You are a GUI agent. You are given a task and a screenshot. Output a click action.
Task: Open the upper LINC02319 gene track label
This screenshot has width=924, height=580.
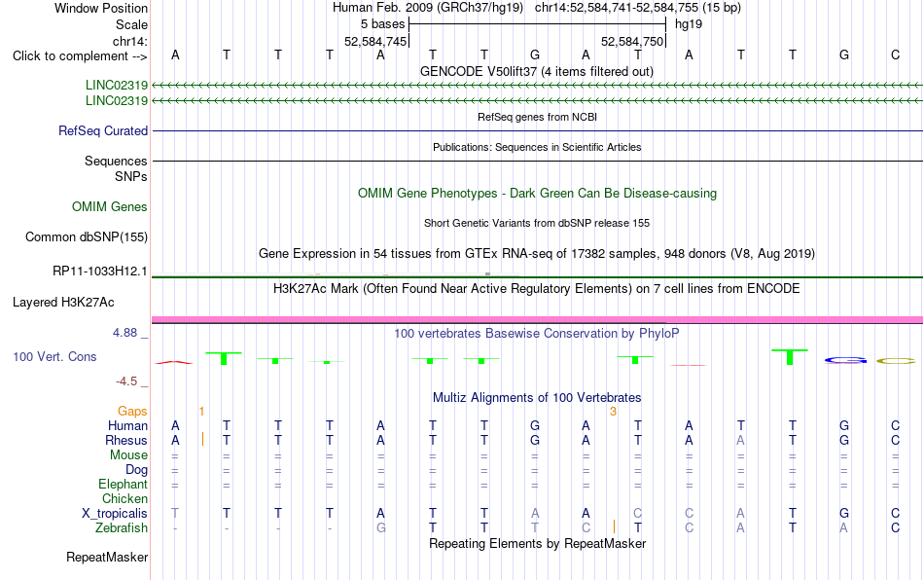click(x=117, y=85)
